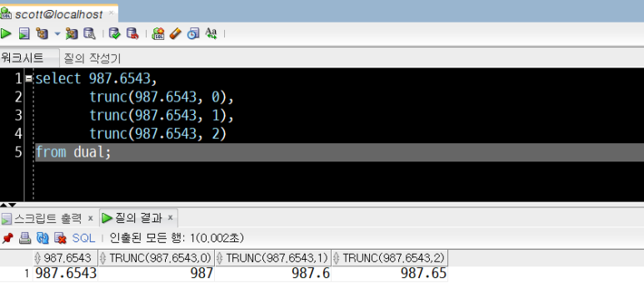Refresh the query result
644x308 pixels.
42,238
